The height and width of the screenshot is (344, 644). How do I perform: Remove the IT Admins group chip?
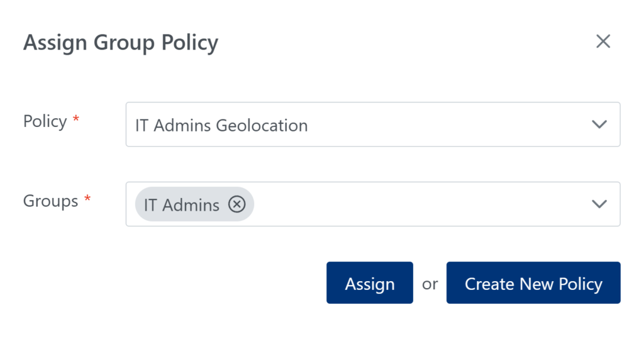236,204
